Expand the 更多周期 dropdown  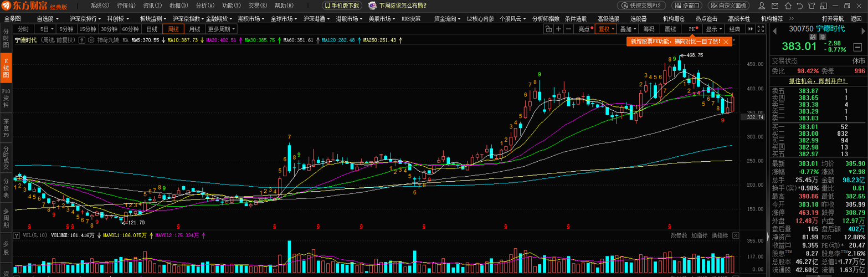(222, 29)
